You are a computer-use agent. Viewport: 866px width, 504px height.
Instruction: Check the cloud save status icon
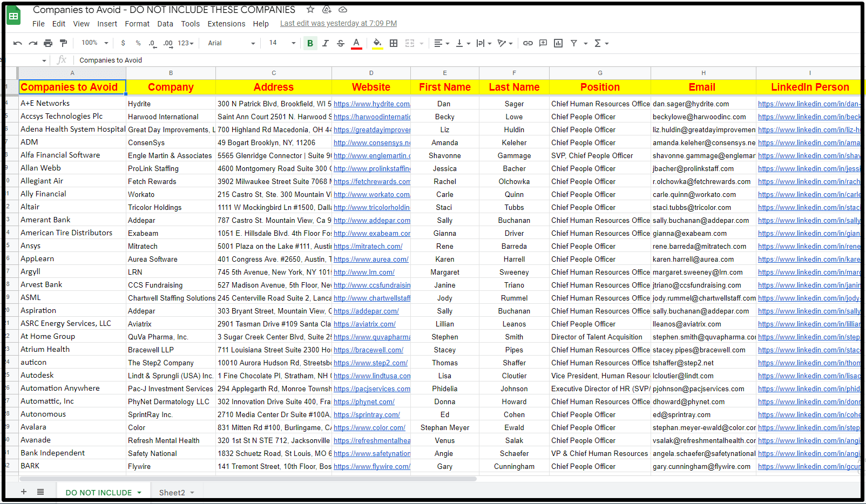343,10
